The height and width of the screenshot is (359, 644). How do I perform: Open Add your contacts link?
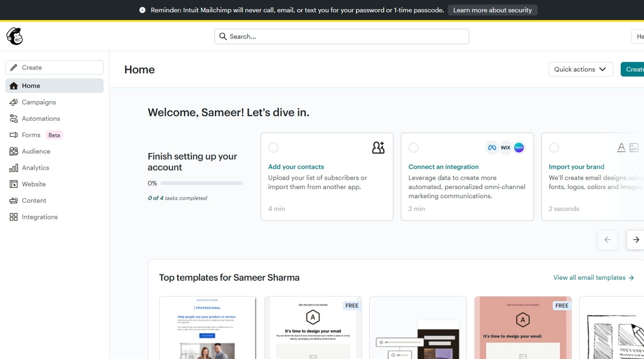(296, 167)
